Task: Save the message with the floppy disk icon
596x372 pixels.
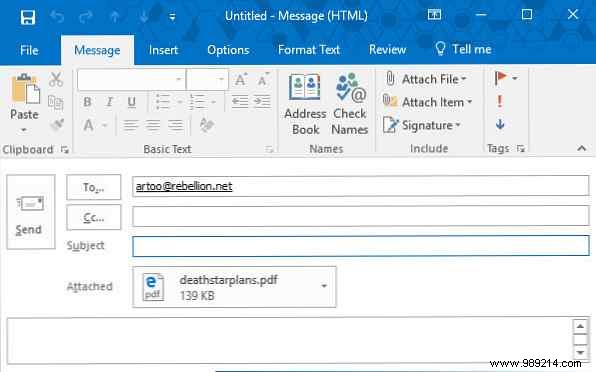Action: 28,17
